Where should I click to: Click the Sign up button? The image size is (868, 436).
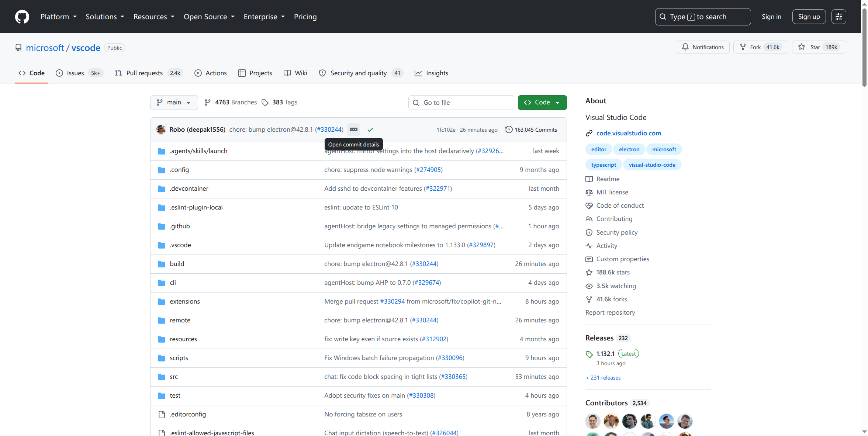[x=809, y=17]
